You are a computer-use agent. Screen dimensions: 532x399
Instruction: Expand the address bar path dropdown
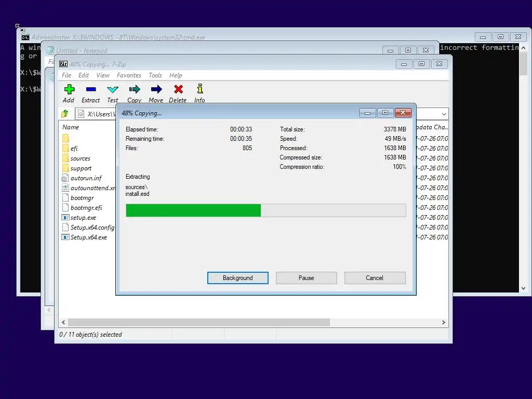pos(444,114)
